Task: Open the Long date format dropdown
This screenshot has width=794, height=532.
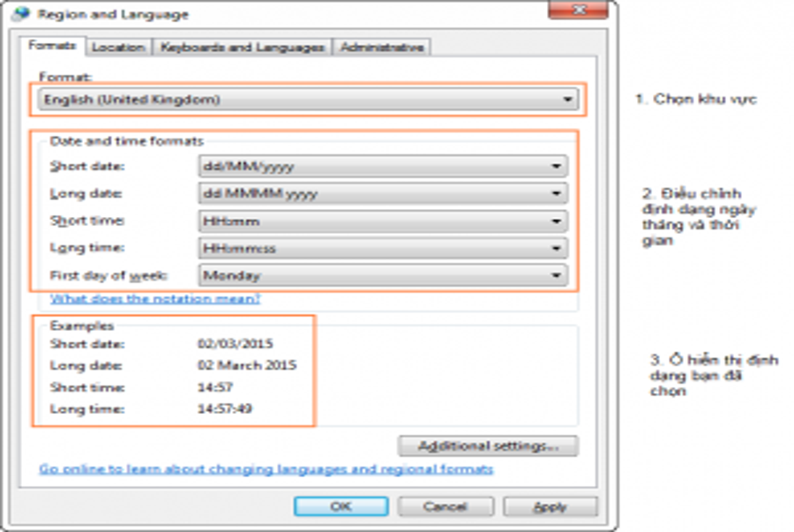Action: click(x=383, y=193)
